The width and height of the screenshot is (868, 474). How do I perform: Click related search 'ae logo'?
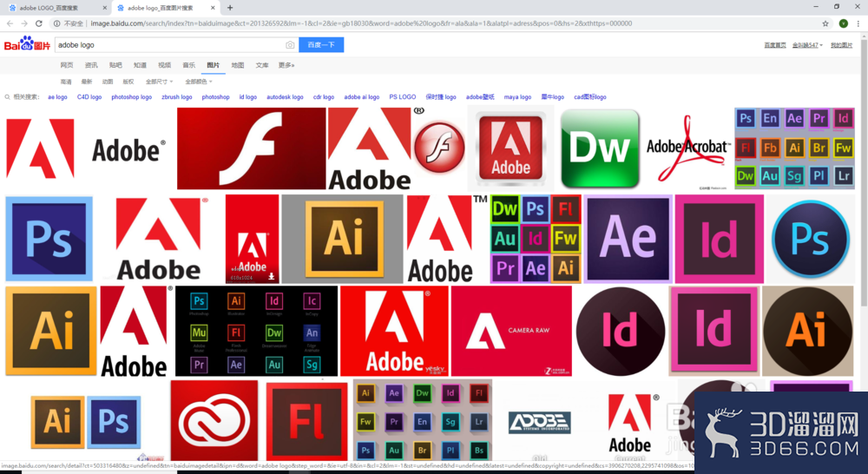coord(57,97)
